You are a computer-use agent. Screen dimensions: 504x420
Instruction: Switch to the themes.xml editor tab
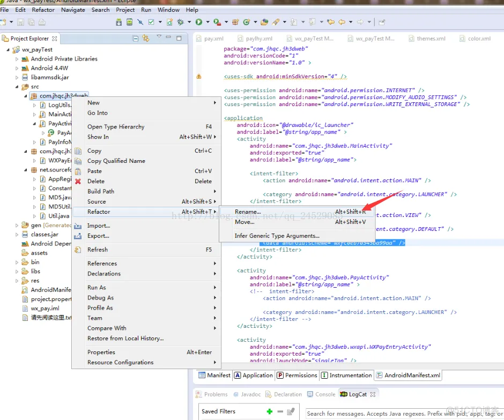pyautogui.click(x=427, y=39)
